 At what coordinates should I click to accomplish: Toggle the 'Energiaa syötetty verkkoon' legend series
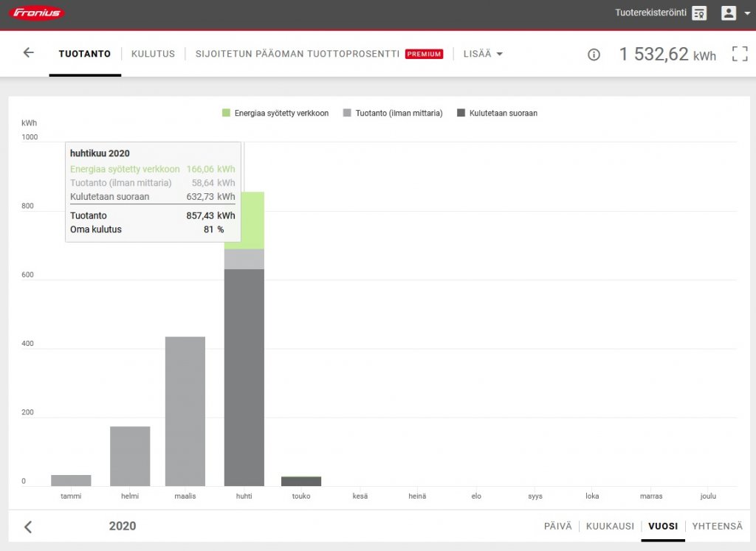275,113
